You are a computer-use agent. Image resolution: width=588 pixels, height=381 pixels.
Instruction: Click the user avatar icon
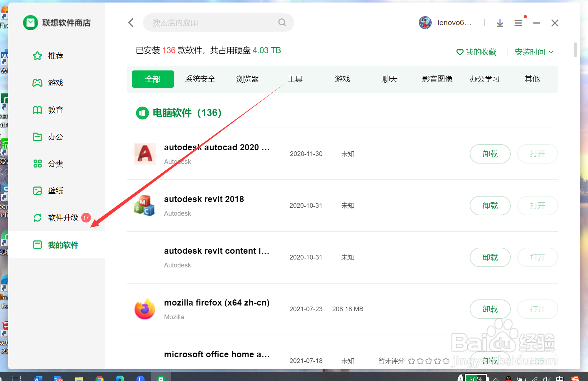pos(425,23)
